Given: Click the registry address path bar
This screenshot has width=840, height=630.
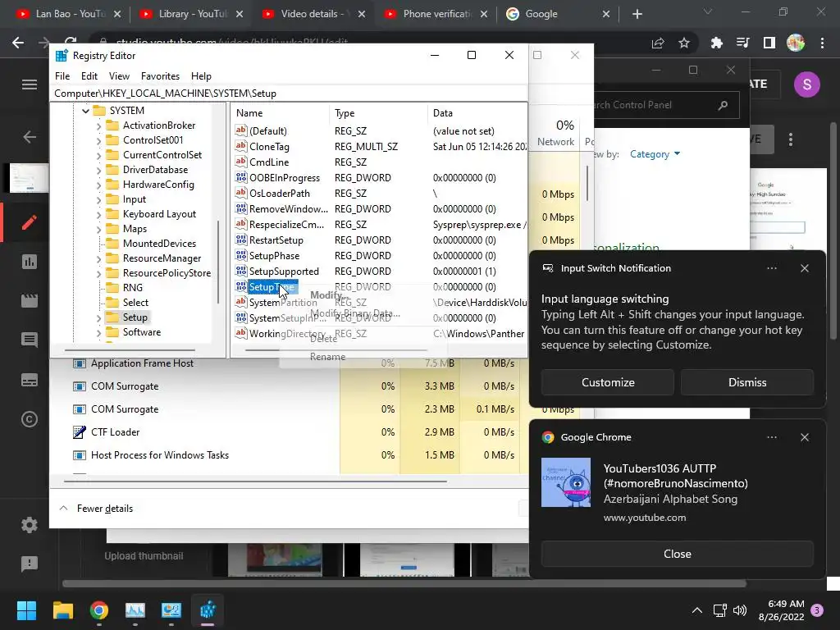Looking at the screenshot, I should point(290,94).
